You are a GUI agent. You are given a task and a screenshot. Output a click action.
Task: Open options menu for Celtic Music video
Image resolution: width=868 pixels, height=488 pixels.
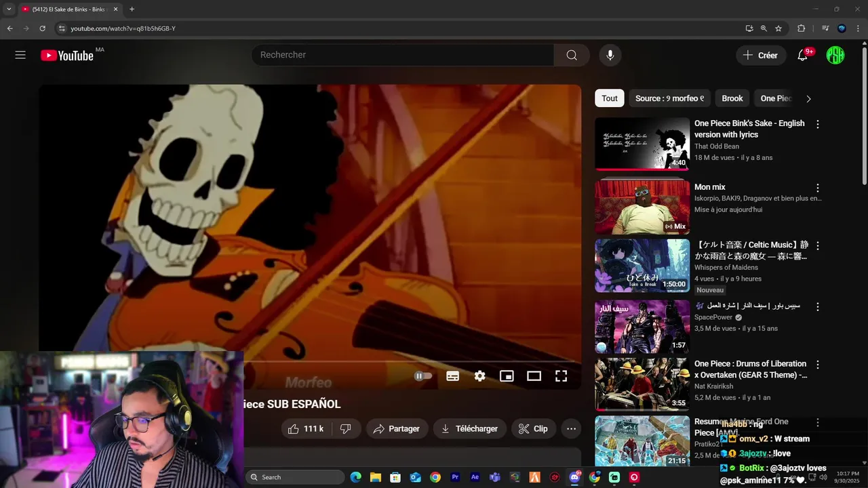point(818,245)
